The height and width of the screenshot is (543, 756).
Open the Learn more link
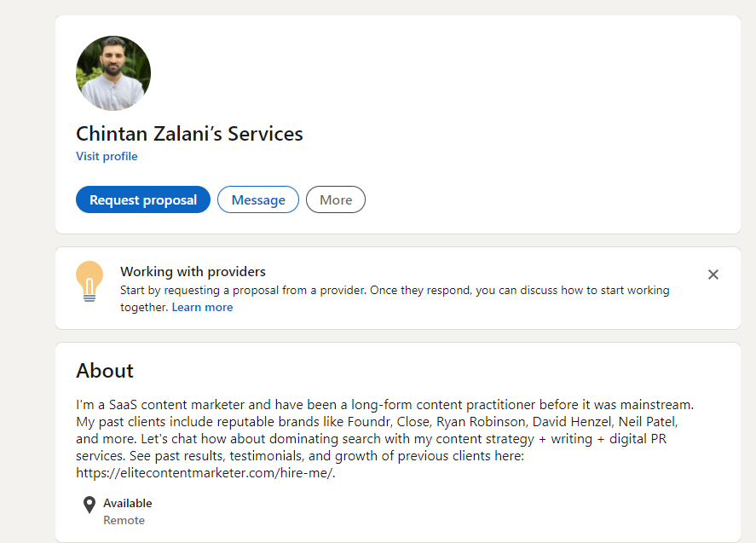tap(202, 307)
